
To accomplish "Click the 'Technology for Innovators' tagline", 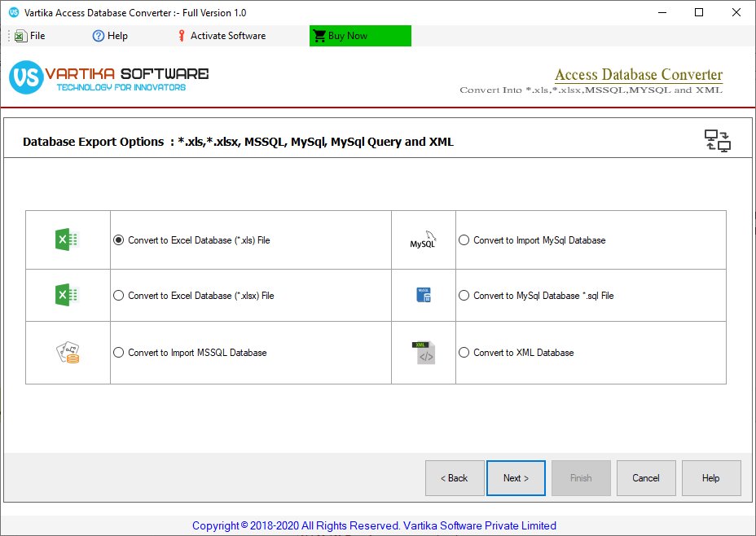I will (x=121, y=87).
